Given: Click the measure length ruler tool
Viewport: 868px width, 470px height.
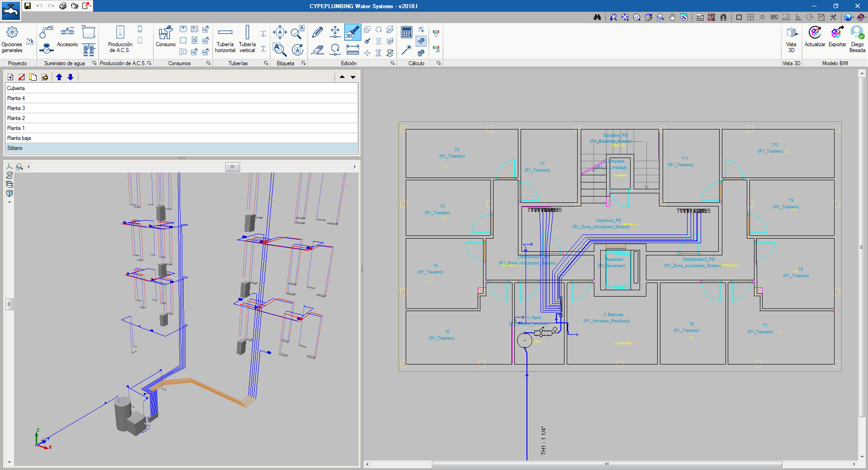Looking at the screenshot, I should click(352, 49).
